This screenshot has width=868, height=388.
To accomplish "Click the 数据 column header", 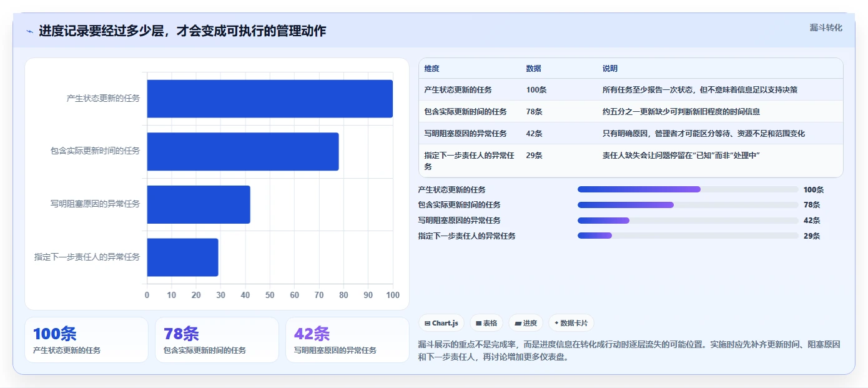I will click(x=534, y=69).
